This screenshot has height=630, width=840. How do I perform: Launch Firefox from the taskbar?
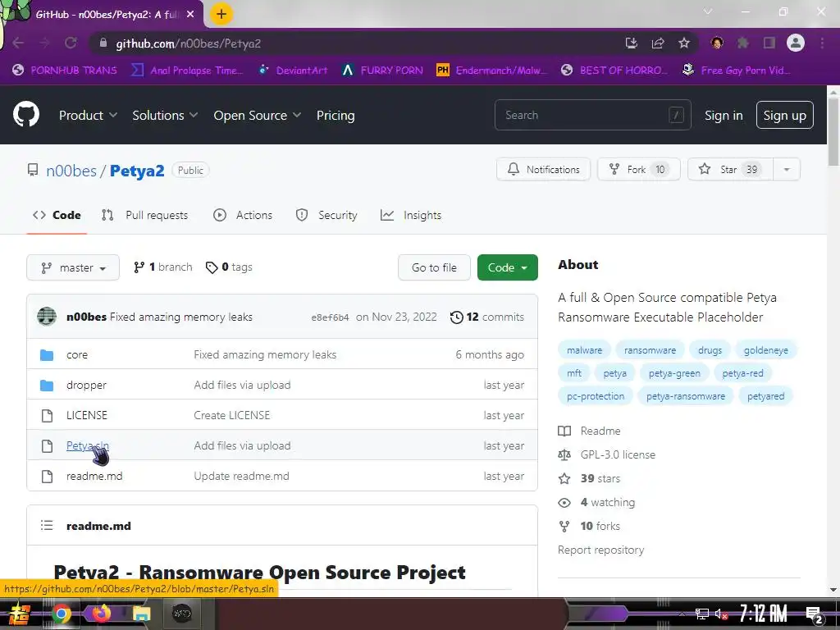[101, 614]
